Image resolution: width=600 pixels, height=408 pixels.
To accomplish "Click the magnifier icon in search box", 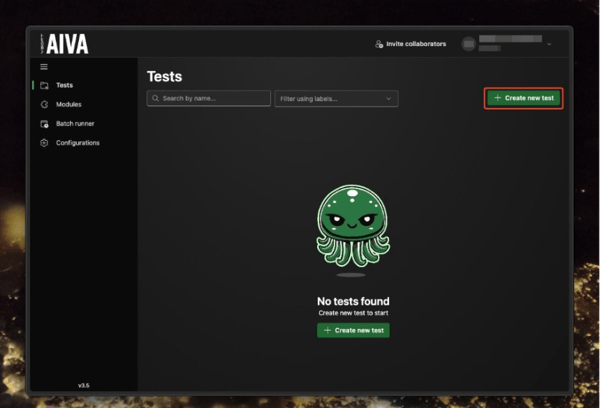I will pos(155,99).
